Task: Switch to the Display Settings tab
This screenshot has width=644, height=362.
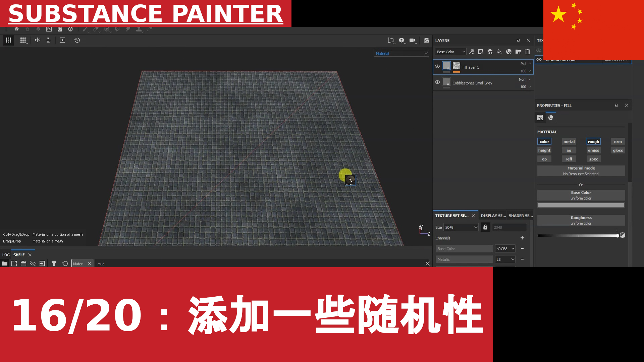Action: tap(493, 216)
